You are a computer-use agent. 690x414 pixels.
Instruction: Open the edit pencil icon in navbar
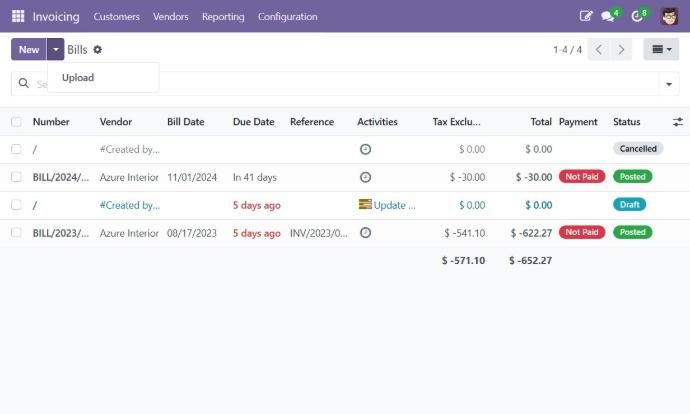click(x=586, y=16)
